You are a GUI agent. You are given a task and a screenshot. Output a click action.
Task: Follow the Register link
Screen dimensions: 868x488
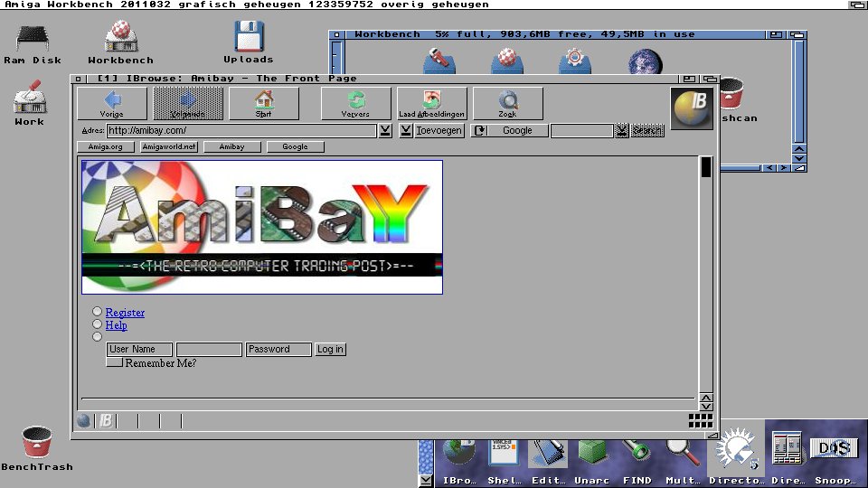point(125,313)
